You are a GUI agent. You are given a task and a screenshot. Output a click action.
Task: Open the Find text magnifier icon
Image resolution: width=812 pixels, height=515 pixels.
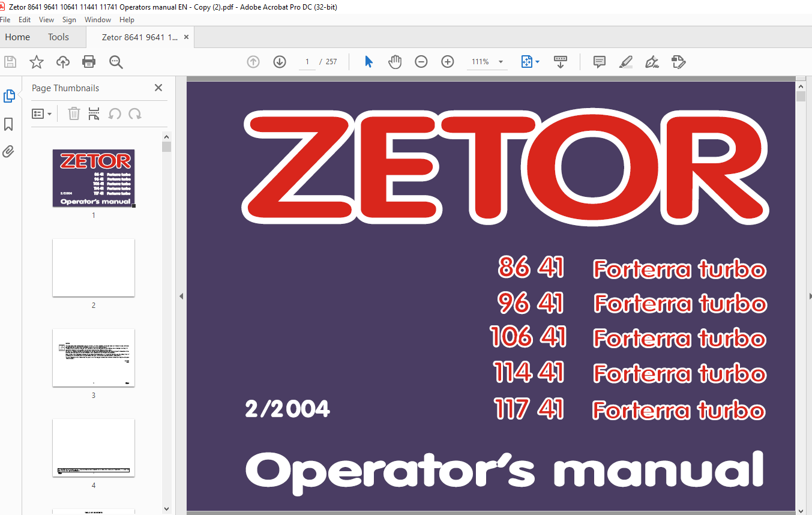coord(116,62)
